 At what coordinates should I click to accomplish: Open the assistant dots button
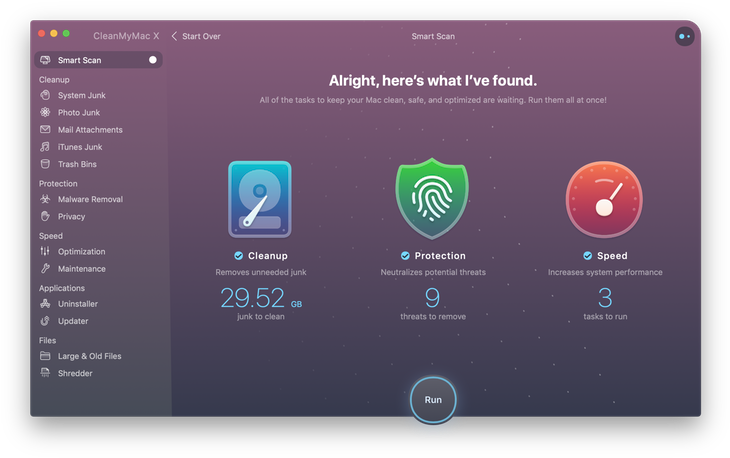click(x=684, y=36)
